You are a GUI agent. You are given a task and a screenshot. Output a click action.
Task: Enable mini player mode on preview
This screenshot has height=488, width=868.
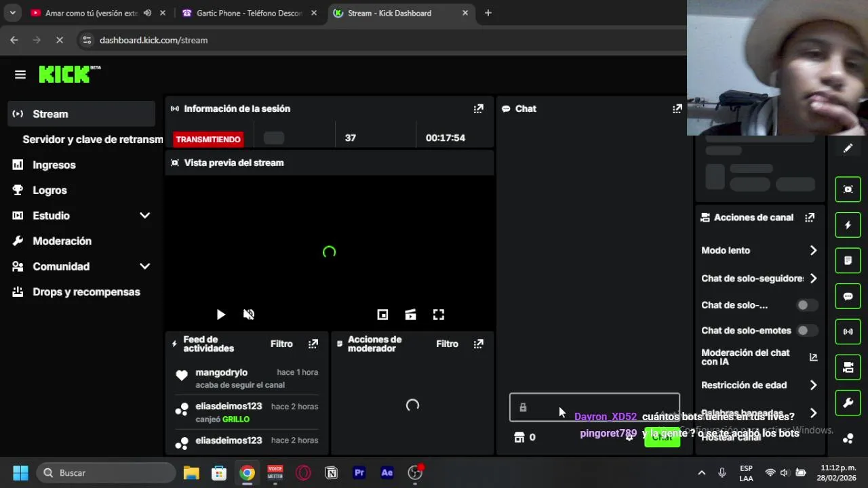click(382, 314)
